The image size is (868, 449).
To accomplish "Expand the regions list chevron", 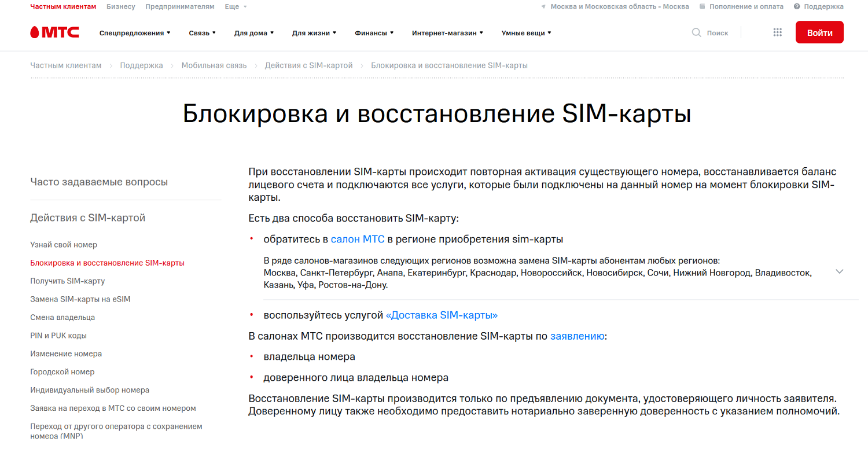I will (x=840, y=271).
